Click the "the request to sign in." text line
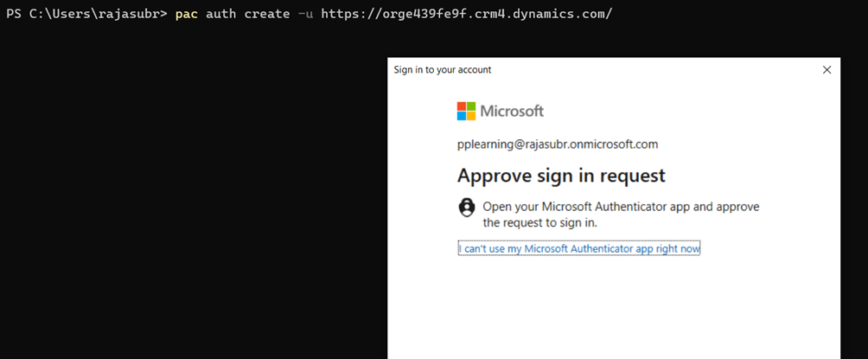Viewport: 868px width, 359px height. (x=540, y=222)
